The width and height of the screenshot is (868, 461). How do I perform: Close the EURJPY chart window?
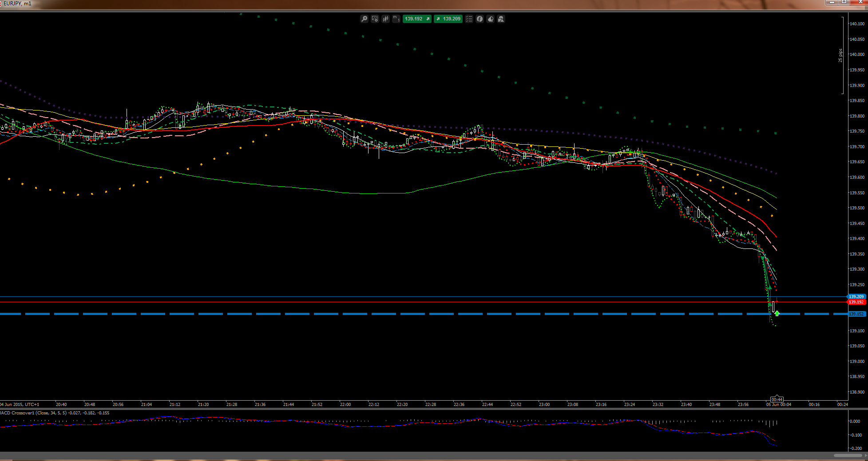point(859,3)
